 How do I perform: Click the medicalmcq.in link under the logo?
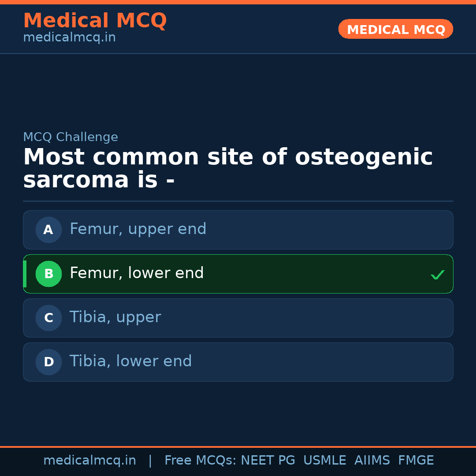(x=69, y=37)
